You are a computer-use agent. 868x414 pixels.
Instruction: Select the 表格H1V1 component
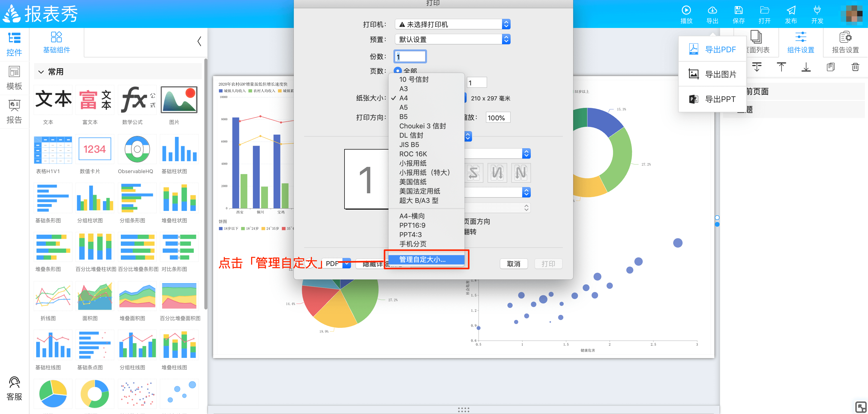53,149
